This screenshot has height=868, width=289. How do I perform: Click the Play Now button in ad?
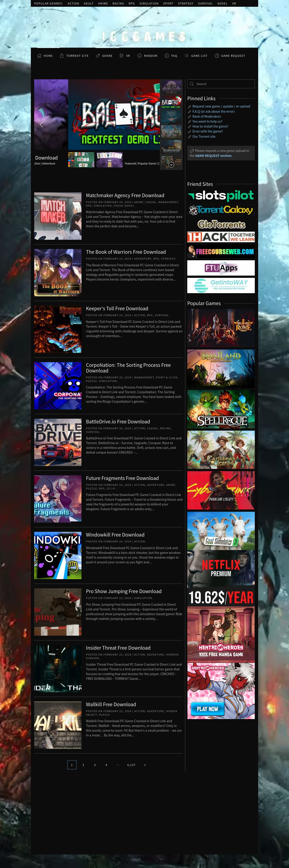pyautogui.click(x=207, y=709)
